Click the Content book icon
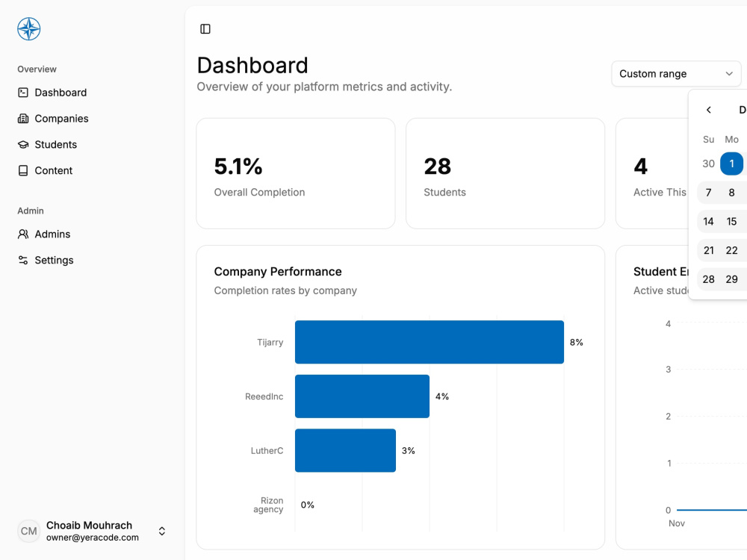 [x=23, y=170]
